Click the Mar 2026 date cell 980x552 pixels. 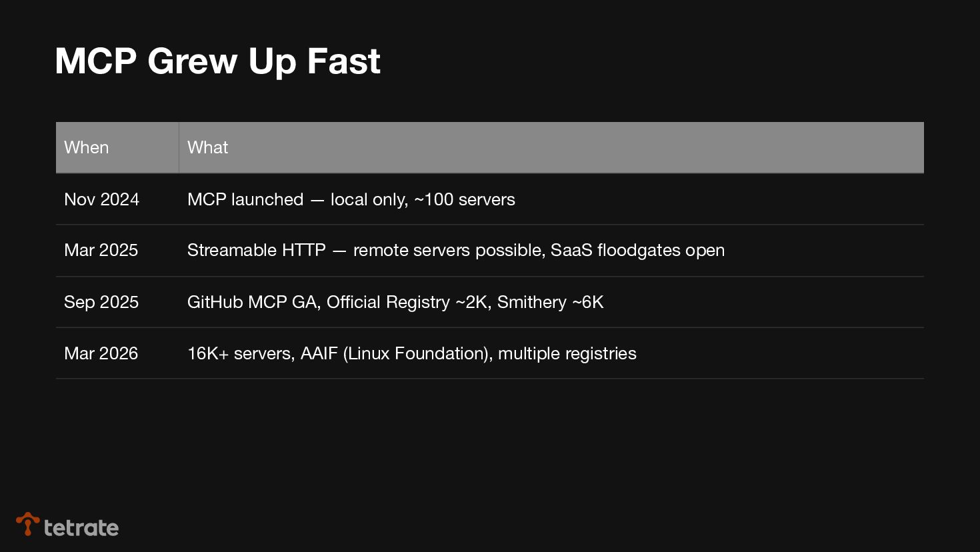pyautogui.click(x=101, y=353)
